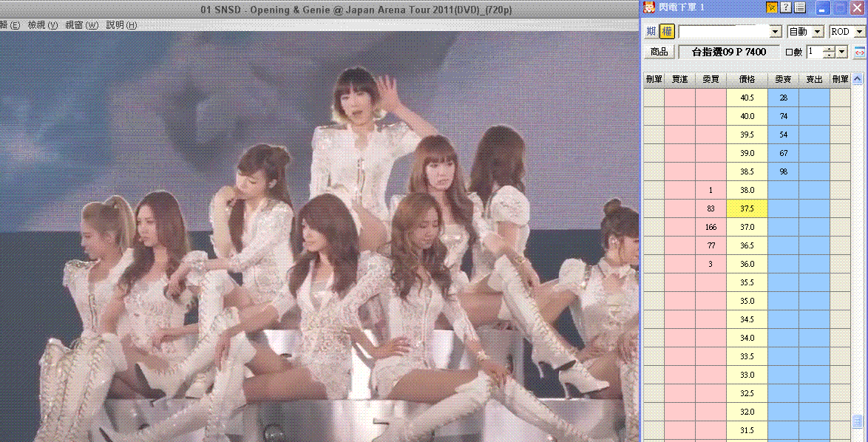The width and height of the screenshot is (868, 442).
Task: Click the pink 買進 cell at price 35.0
Action: pos(679,301)
